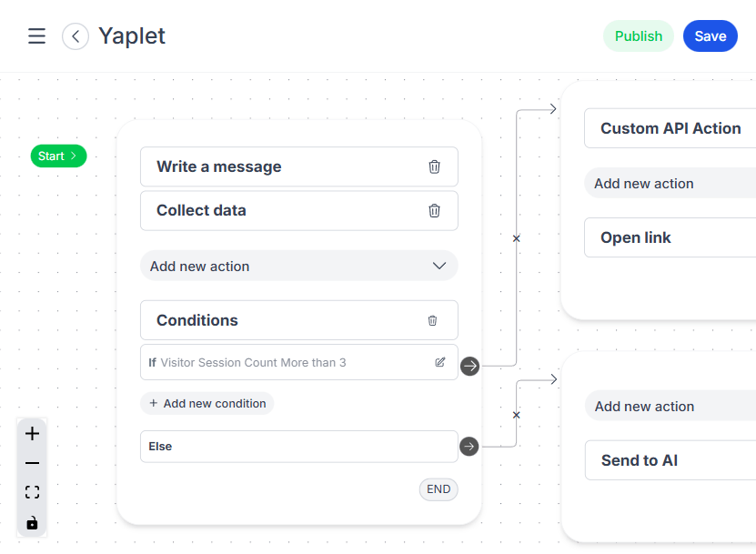This screenshot has width=756, height=554.
Task: Fit the flow to view
Action: pos(32,492)
